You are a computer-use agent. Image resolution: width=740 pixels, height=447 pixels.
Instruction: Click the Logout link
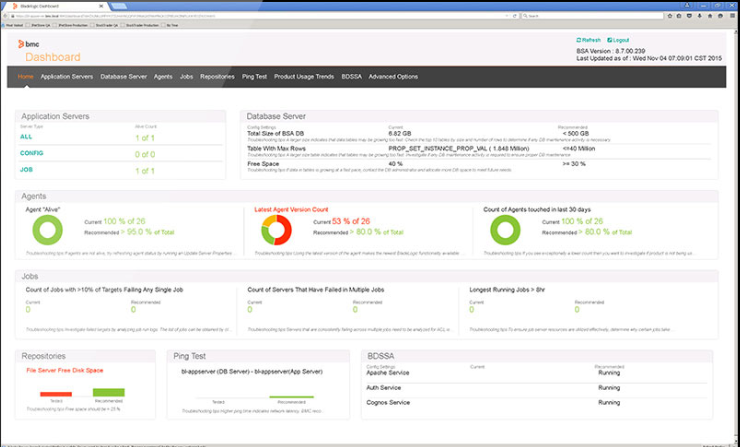[x=618, y=40]
